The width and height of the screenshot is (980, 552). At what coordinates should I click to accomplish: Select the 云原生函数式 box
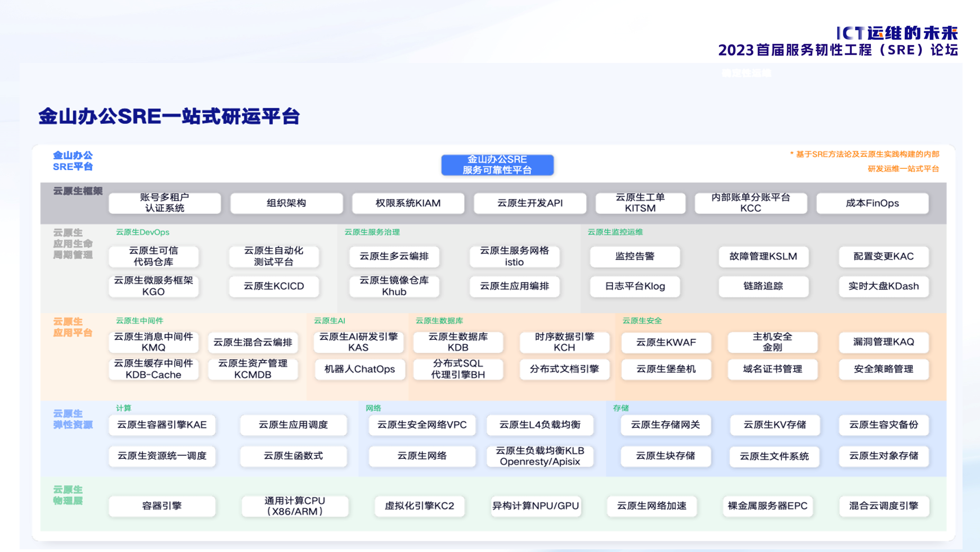(x=293, y=456)
